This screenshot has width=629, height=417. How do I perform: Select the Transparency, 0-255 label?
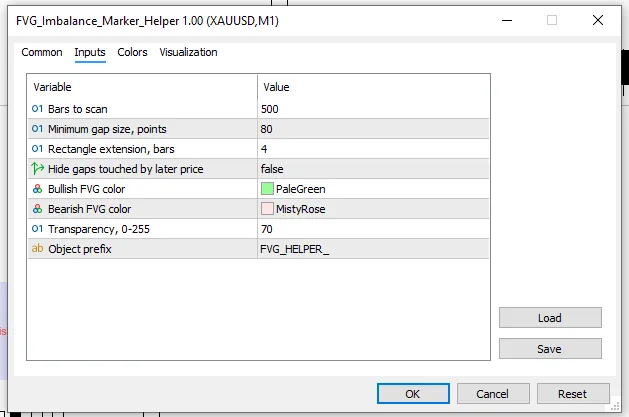click(99, 229)
